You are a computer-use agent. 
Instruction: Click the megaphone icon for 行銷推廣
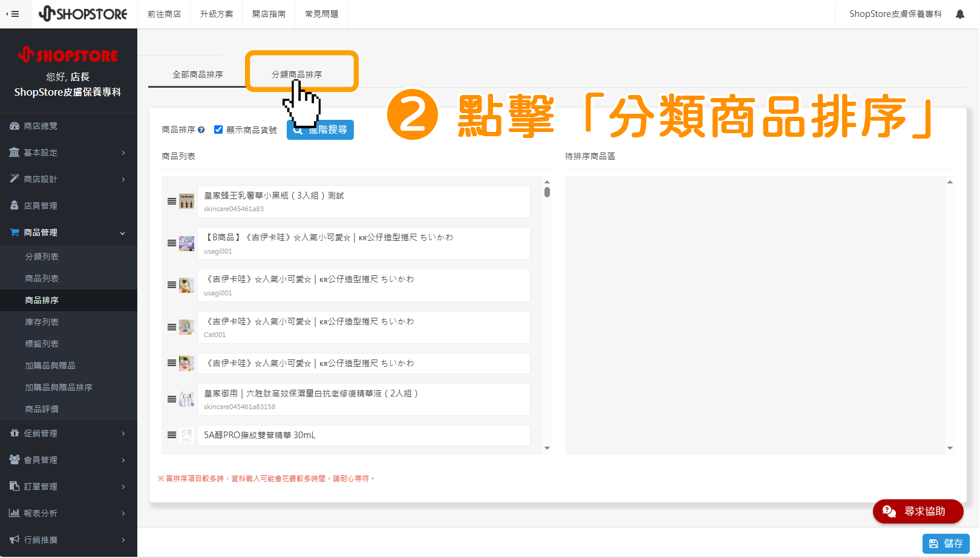click(x=15, y=540)
